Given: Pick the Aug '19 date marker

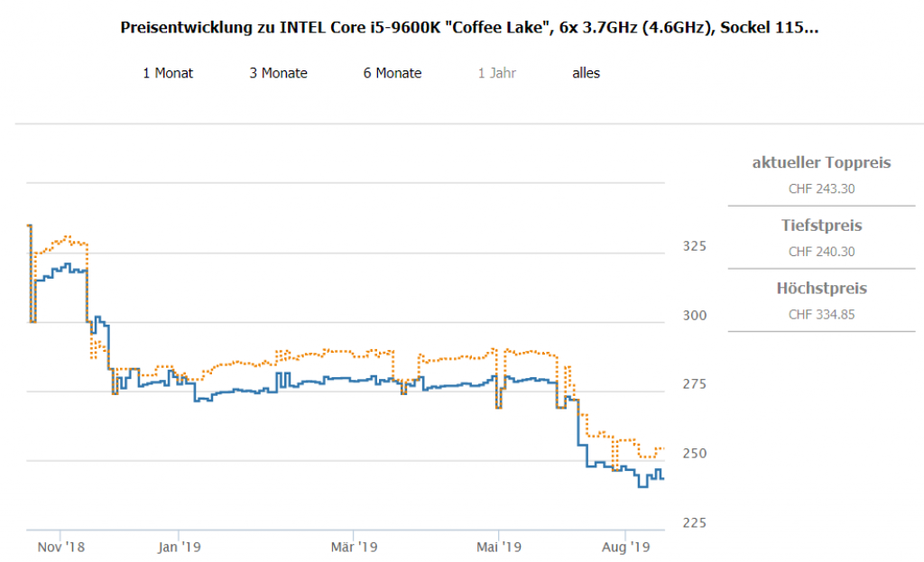Looking at the screenshot, I should pyautogui.click(x=626, y=547).
